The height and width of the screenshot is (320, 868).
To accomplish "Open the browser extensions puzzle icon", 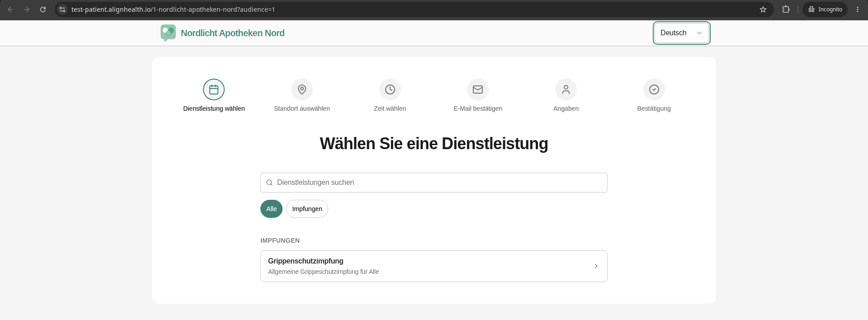I will click(x=786, y=9).
